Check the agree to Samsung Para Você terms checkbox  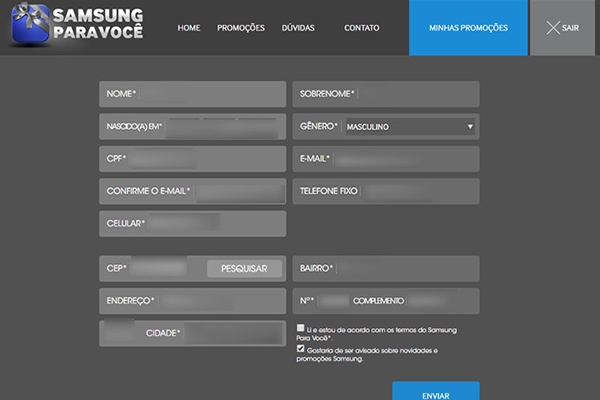click(300, 328)
